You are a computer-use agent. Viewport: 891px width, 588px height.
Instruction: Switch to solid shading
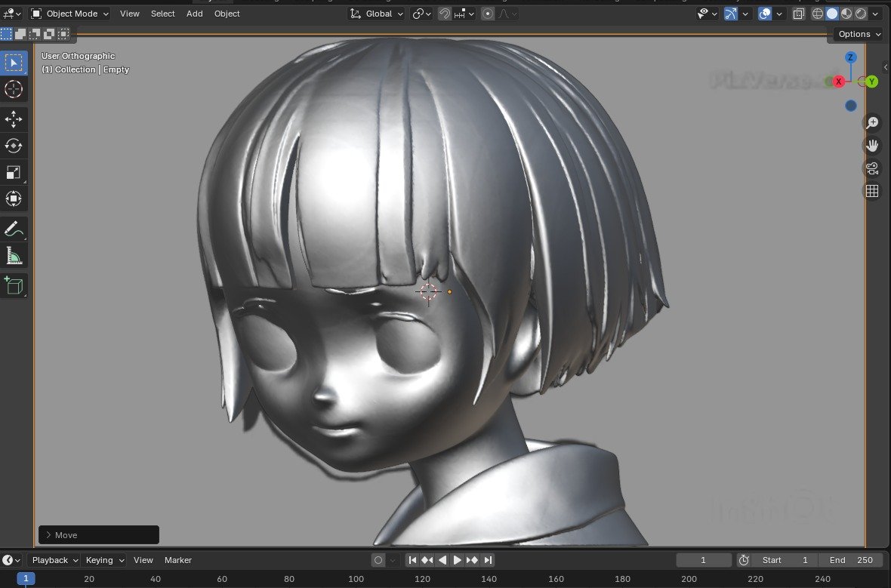point(832,14)
